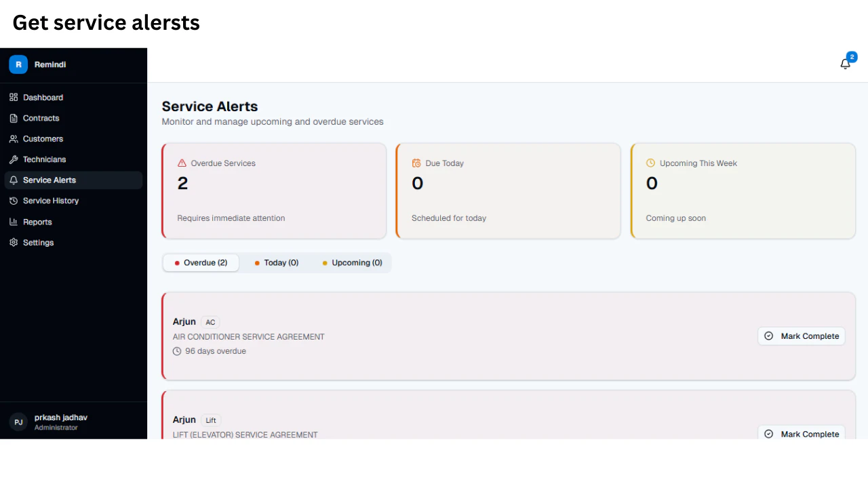This screenshot has height=488, width=868.
Task: Click the Dashboard grid icon in sidebar
Action: [14, 98]
